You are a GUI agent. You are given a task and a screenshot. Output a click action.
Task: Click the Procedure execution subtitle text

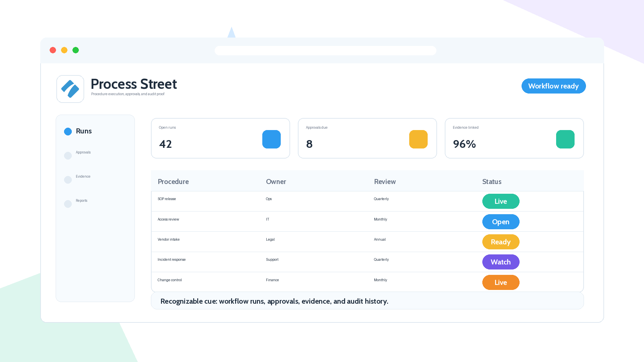(128, 94)
